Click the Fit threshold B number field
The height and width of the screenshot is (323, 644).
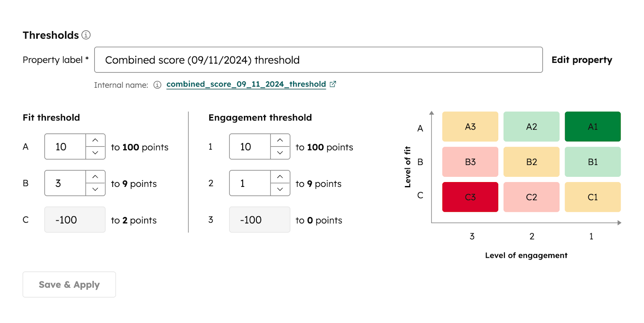tap(65, 183)
